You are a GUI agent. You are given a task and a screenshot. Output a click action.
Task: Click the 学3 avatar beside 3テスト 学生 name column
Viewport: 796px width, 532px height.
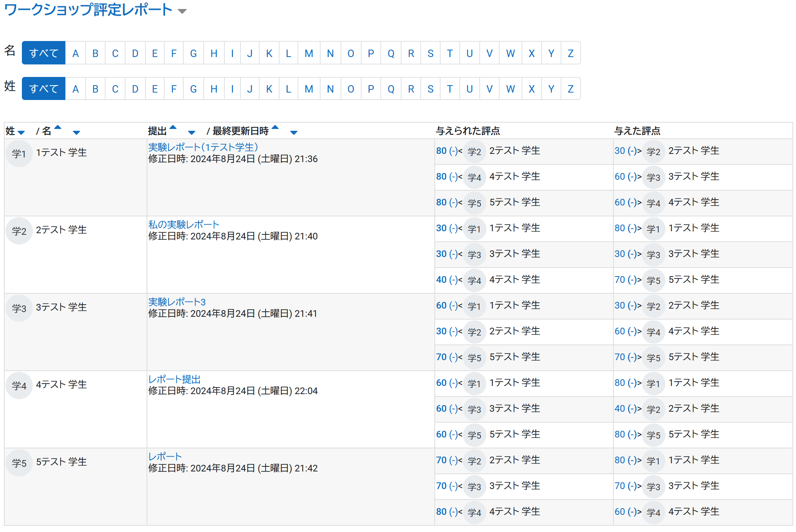point(19,308)
